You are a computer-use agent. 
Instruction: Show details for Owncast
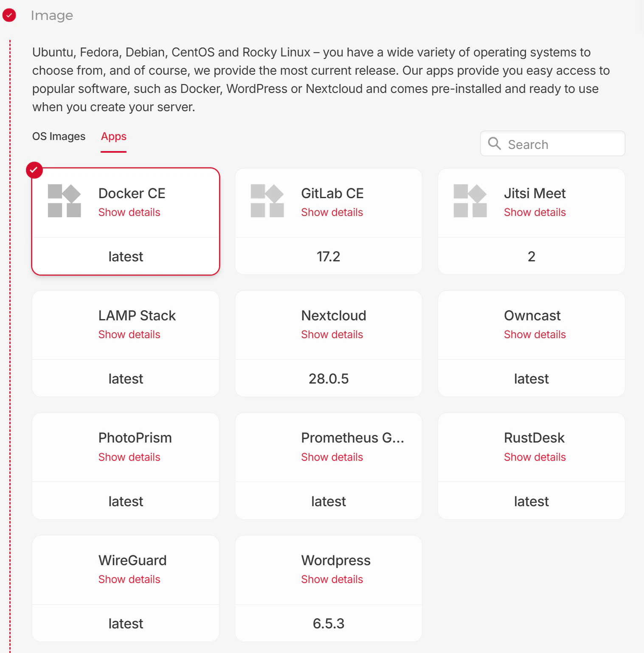pos(535,334)
